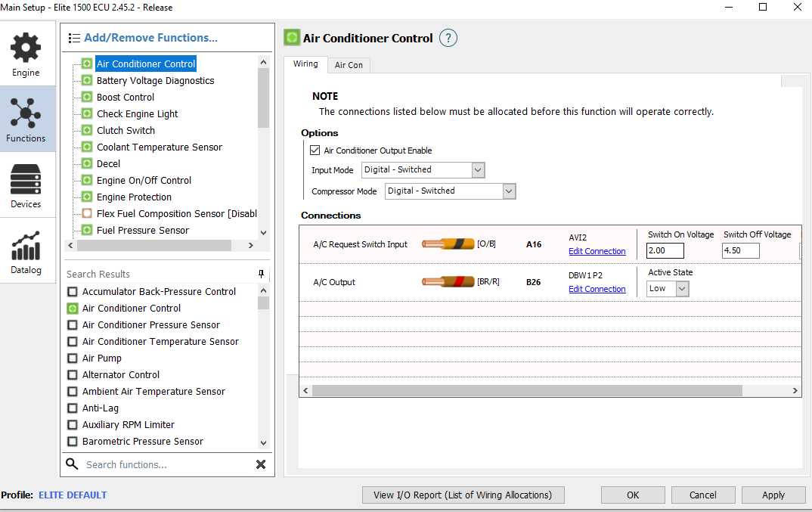Clear search with the X icon

click(261, 464)
